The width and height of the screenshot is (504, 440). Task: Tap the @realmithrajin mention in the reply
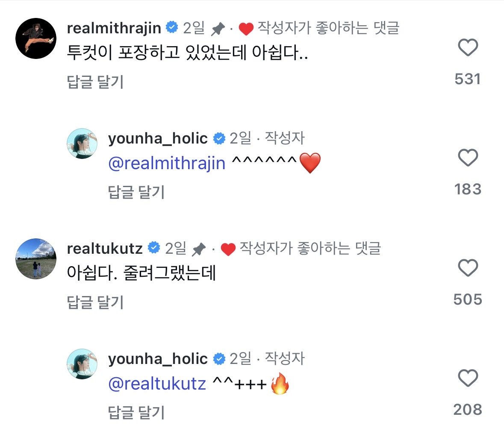tap(167, 164)
